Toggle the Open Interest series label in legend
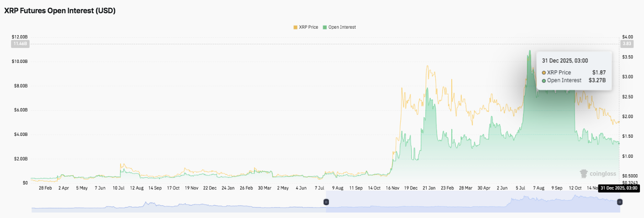Screen dimensions: 644x218 point(342,27)
